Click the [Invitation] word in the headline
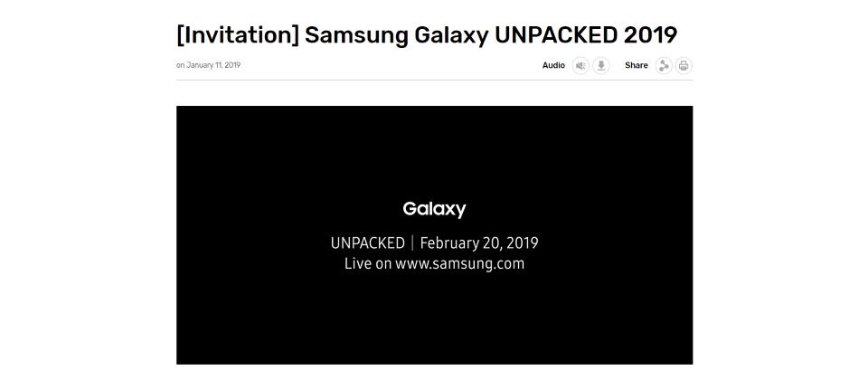The width and height of the screenshot is (868, 380). coord(238,35)
